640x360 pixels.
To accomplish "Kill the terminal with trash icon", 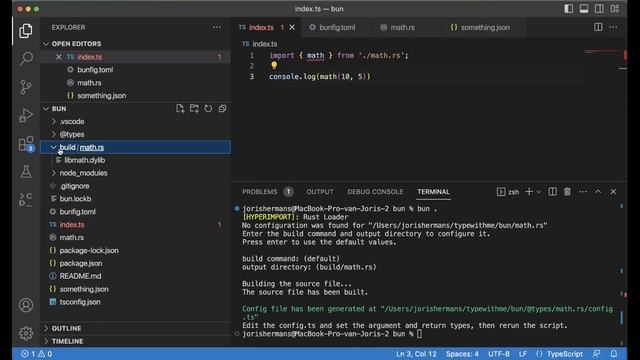I will point(567,192).
